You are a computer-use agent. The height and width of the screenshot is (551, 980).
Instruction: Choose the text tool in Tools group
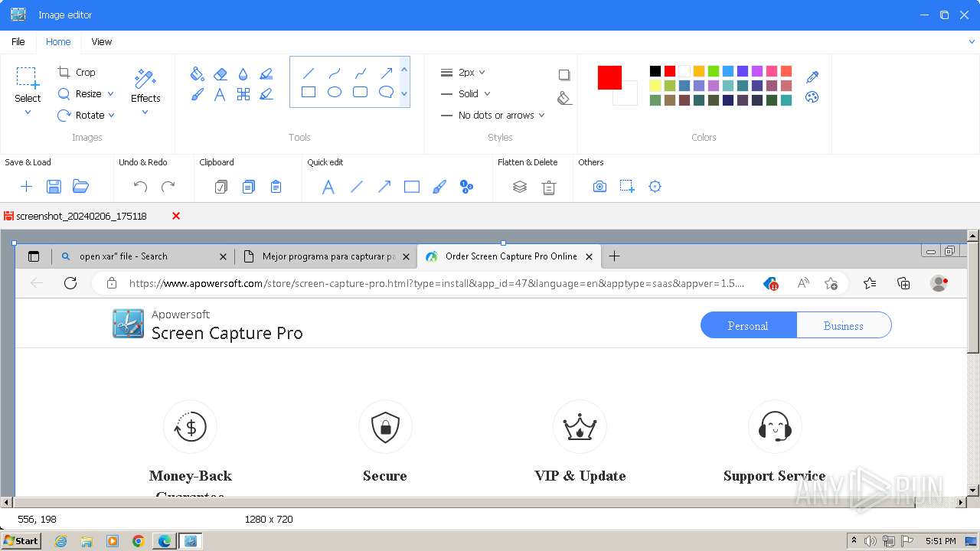click(x=220, y=94)
